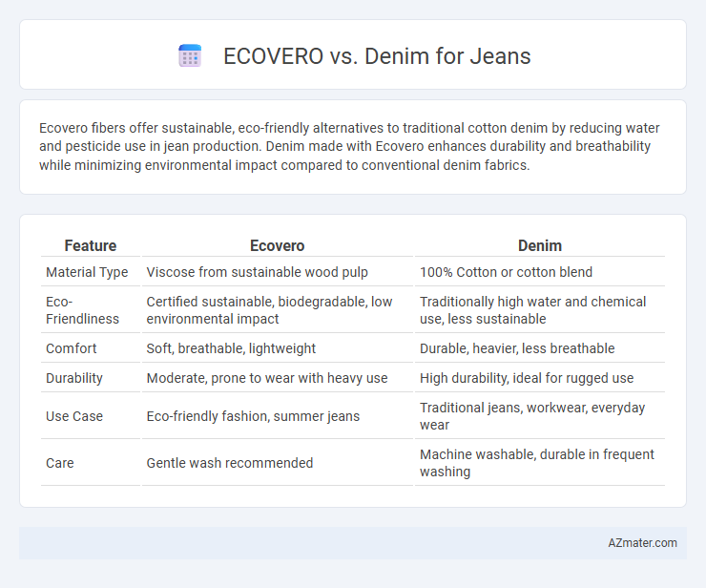This screenshot has width=706, height=588.
Task: Click 'Certified sustainable, biodegradable' cell
Action: [269, 310]
